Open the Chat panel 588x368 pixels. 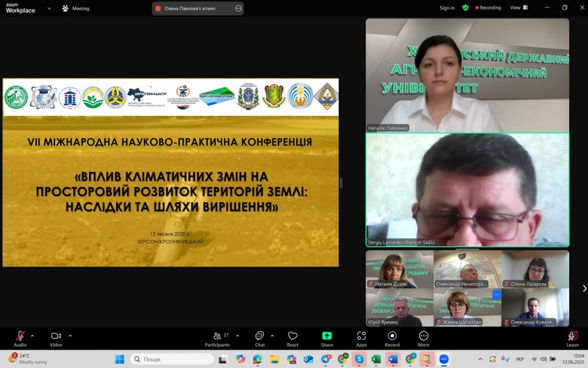[259, 337]
